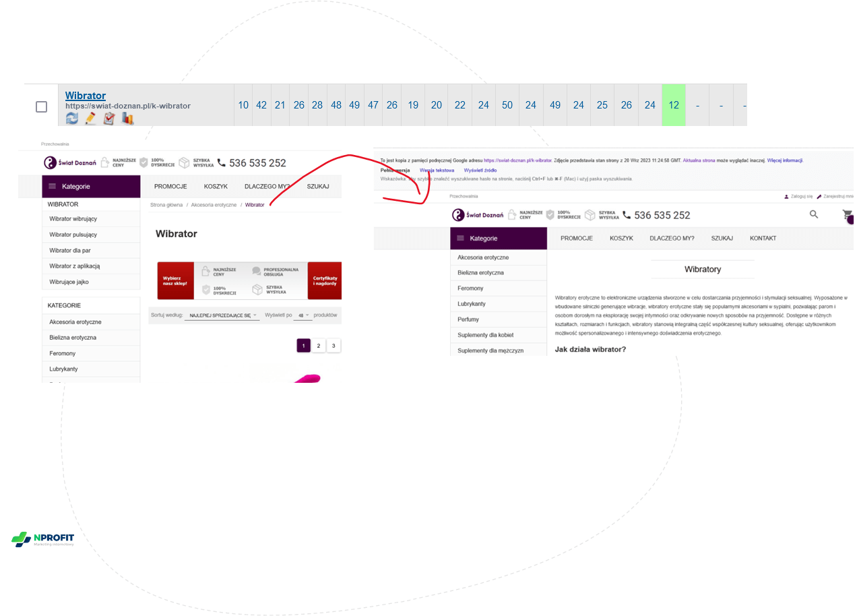This screenshot has height=616, width=855.
Task: Open the 'Sortuj według' sorting dropdown
Action: tap(222, 315)
